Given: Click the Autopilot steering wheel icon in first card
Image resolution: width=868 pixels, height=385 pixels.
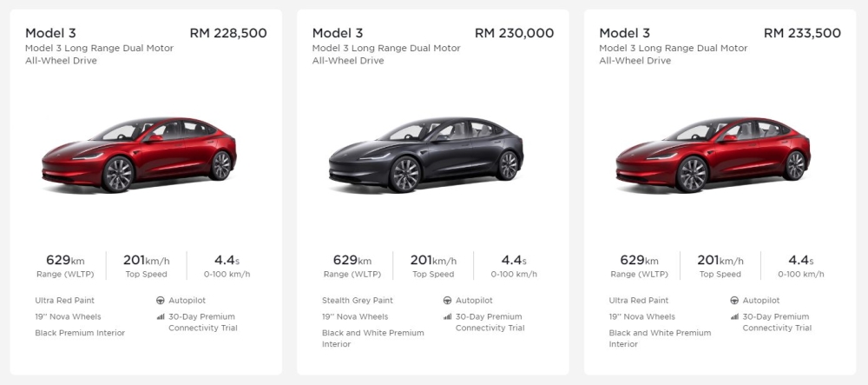Looking at the screenshot, I should point(161,301).
